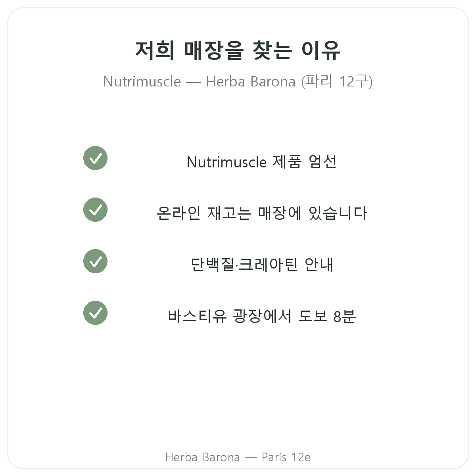The image size is (476, 476).
Task: Click Herba Barona in the footer
Action: point(203,457)
